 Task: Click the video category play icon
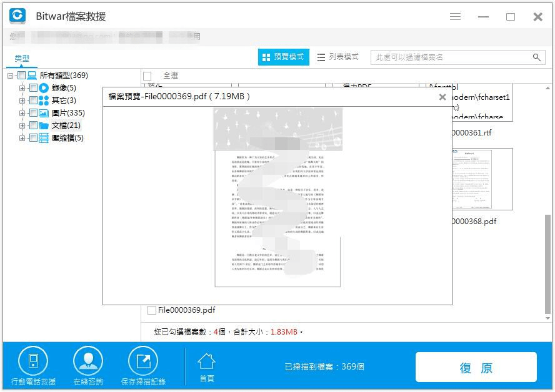44,88
